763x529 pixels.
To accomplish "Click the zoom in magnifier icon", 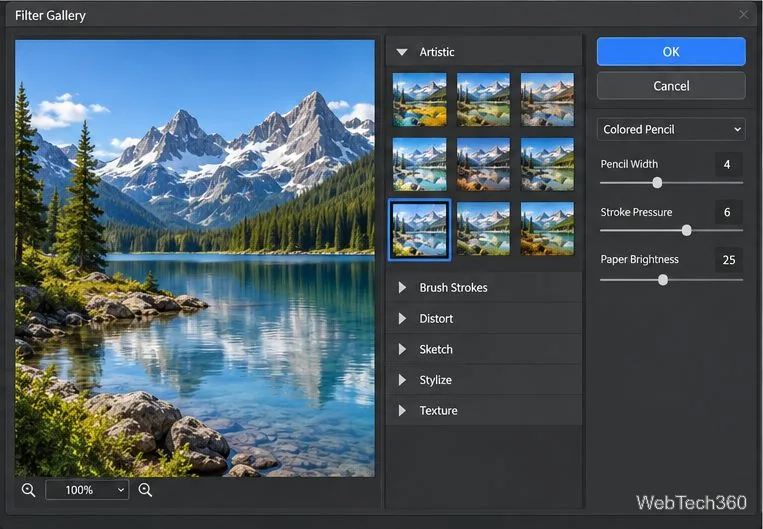I will click(145, 490).
